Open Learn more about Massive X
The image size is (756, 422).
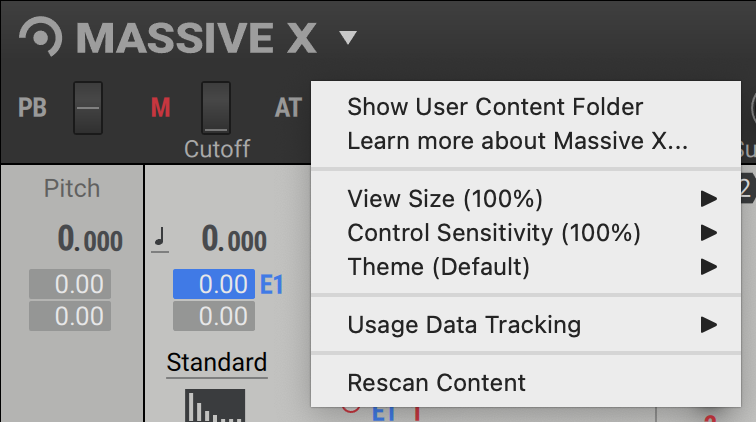point(517,141)
